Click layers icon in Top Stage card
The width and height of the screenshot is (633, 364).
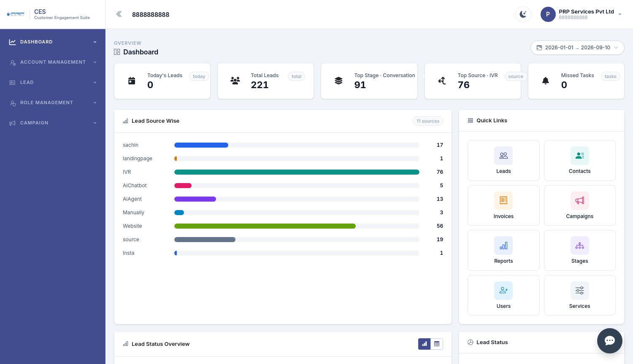(x=338, y=81)
